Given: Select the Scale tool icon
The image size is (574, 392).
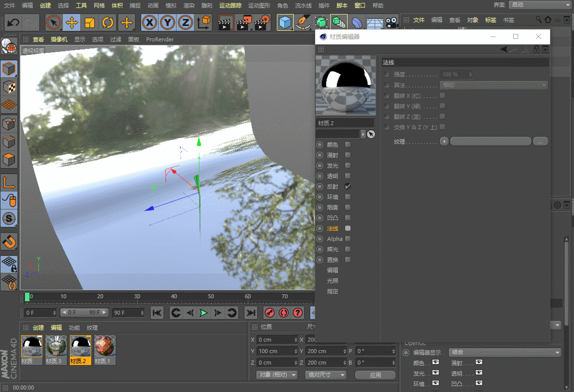Looking at the screenshot, I should (90, 23).
